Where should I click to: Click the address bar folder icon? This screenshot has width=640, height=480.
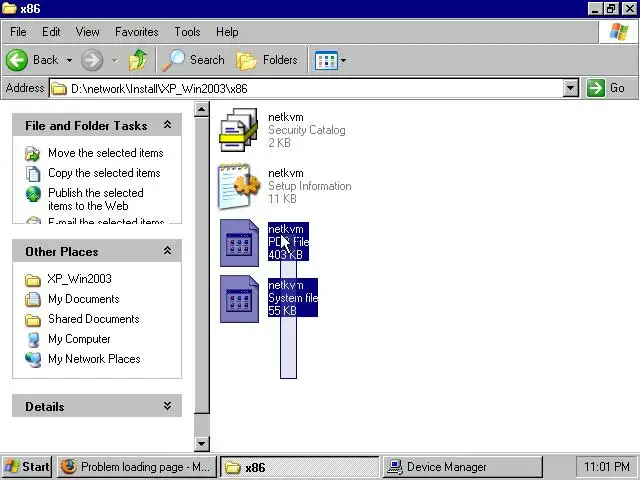pos(59,89)
